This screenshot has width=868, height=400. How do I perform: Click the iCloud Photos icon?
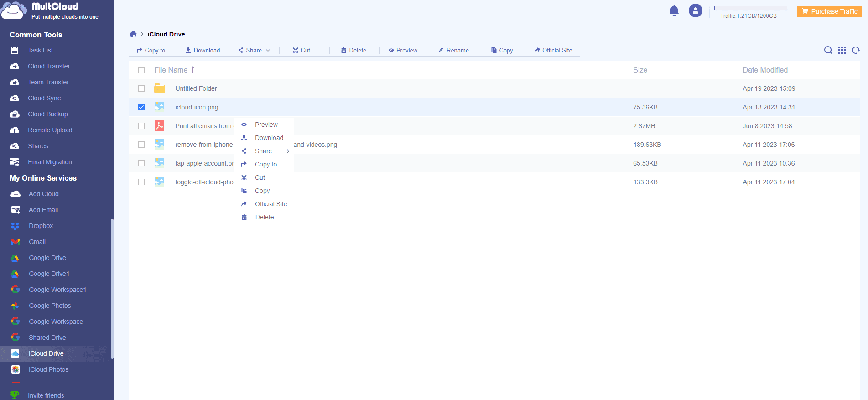point(16,369)
